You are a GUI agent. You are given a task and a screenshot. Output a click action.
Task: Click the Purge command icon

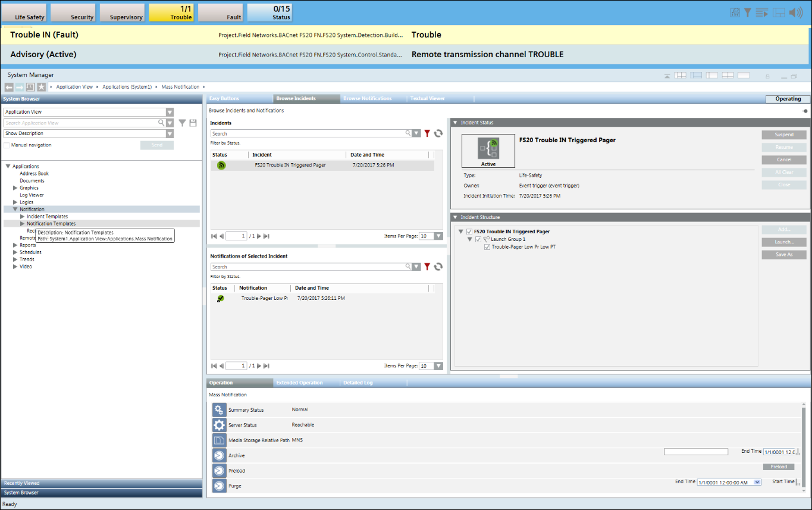point(219,486)
